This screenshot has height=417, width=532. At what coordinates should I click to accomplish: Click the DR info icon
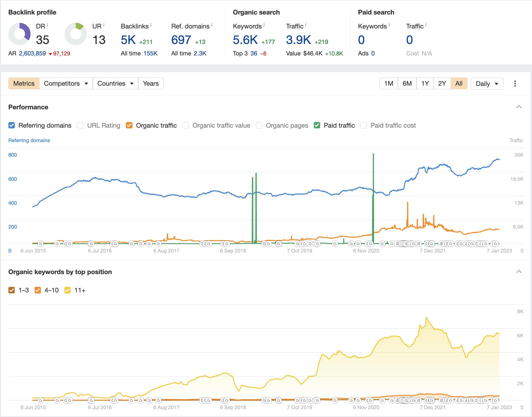click(x=48, y=25)
